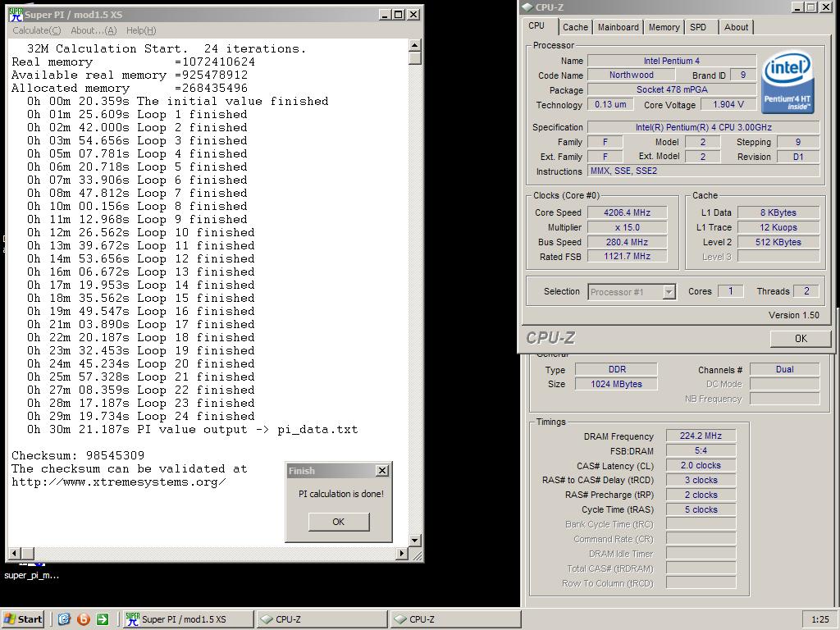Close the Finish dialog with X
Viewport: 840px width, 630px height.
(x=382, y=470)
